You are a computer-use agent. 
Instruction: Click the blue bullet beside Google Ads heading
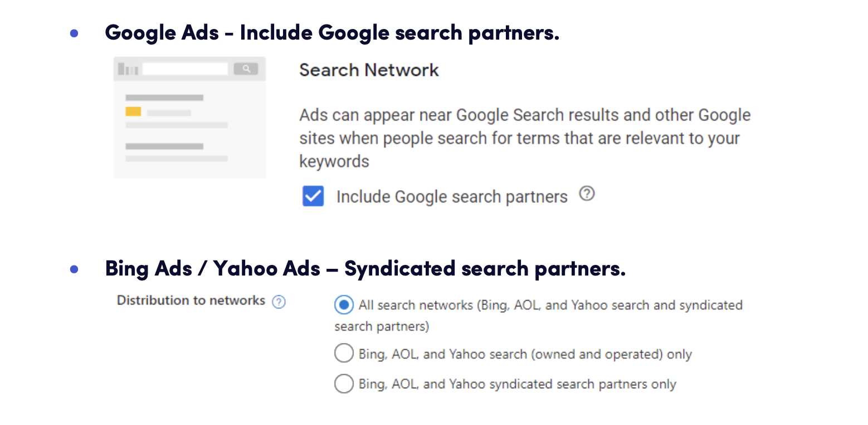(x=74, y=33)
